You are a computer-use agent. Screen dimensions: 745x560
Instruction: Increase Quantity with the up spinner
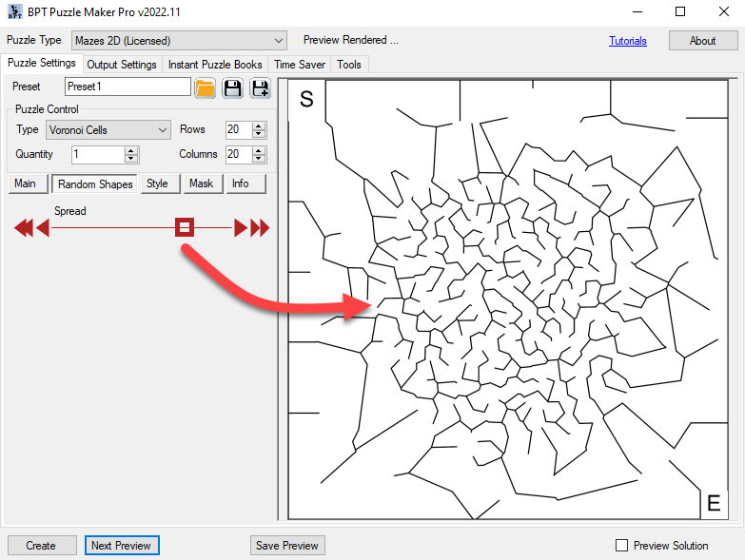point(131,149)
